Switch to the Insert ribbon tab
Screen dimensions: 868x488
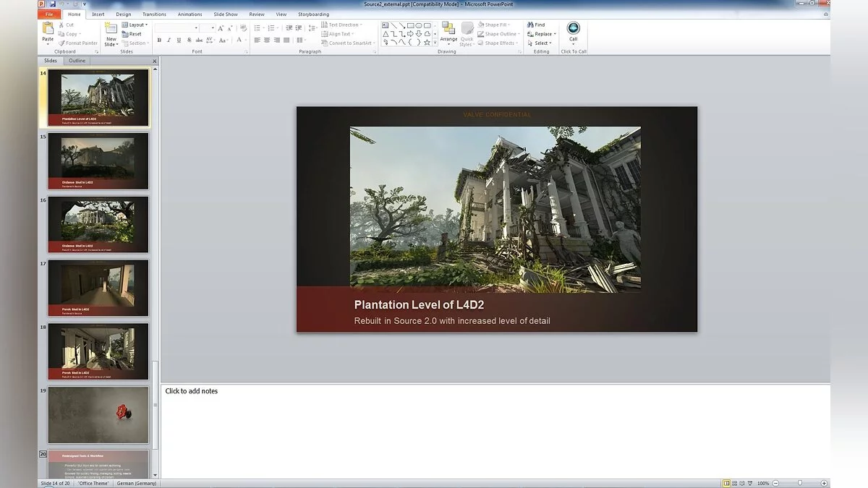(98, 14)
